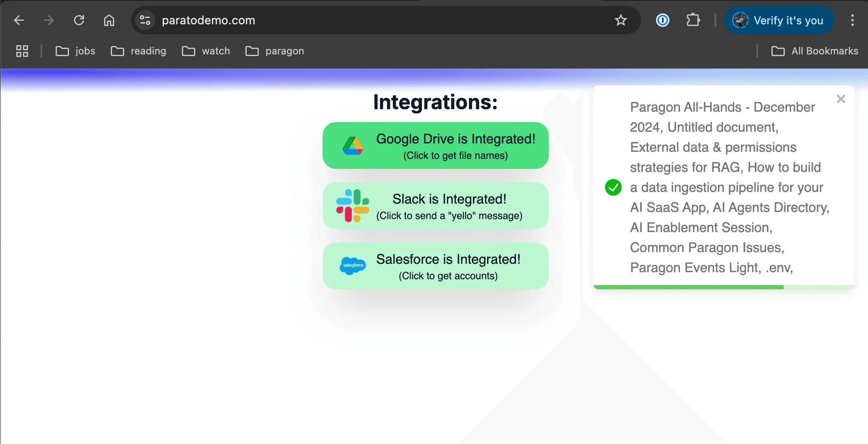This screenshot has height=444, width=868.
Task: Click Google Drive is Integrated button
Action: [435, 146]
